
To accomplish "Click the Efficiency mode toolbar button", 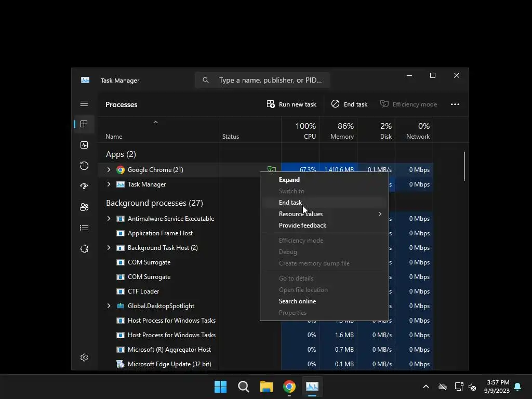I will [x=408, y=104].
